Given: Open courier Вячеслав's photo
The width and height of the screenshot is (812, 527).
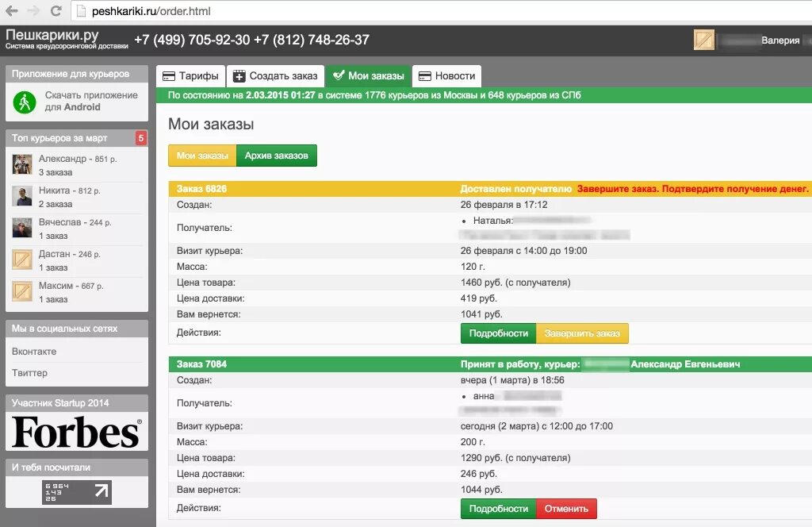Looking at the screenshot, I should point(22,228).
